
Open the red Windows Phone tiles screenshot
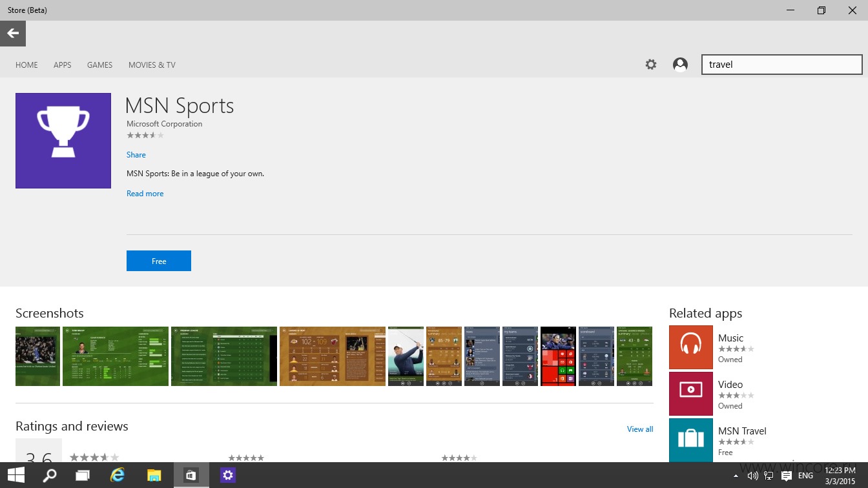pyautogui.click(x=558, y=356)
